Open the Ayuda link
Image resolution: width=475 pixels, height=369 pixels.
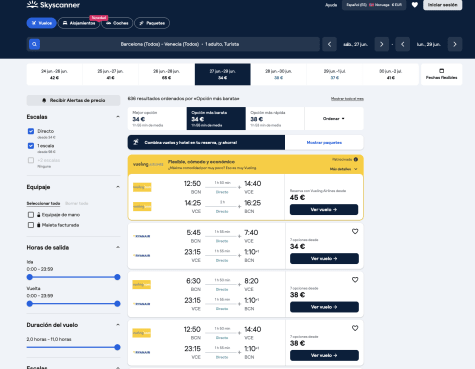tap(331, 5)
